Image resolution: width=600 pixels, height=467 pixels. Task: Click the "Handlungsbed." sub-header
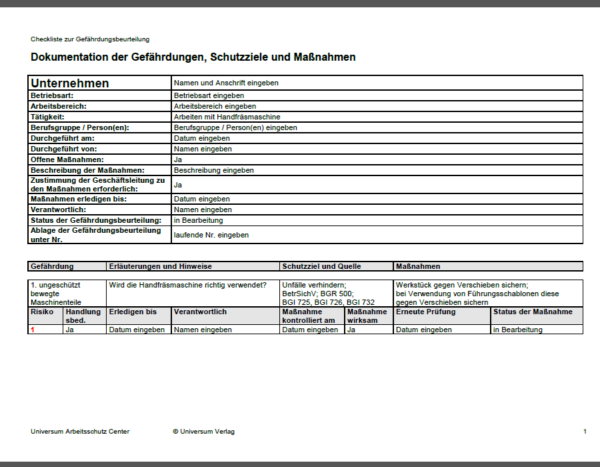coord(85,316)
